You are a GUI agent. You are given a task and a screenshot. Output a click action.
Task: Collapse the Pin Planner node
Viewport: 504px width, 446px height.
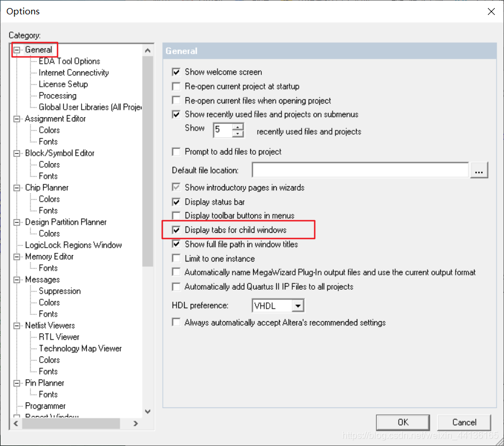tap(17, 383)
